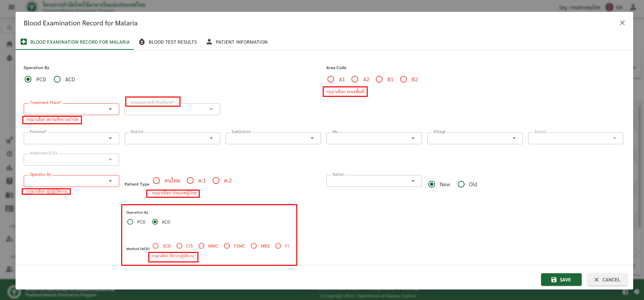The image size is (644, 300).
Task: Open the Patient Information tab
Action: coord(241,42)
